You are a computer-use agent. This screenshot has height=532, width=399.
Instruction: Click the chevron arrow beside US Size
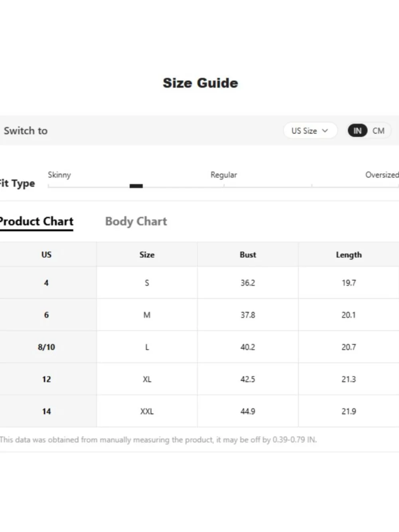click(325, 131)
